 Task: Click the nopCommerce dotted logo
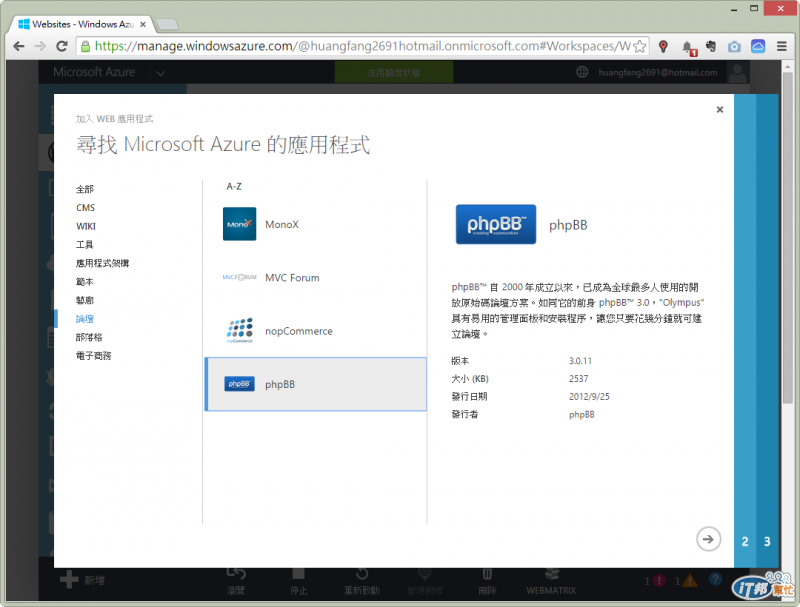[x=239, y=331]
